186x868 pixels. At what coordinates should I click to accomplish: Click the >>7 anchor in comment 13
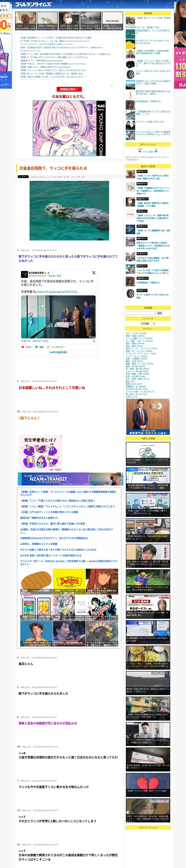click(22, 817)
